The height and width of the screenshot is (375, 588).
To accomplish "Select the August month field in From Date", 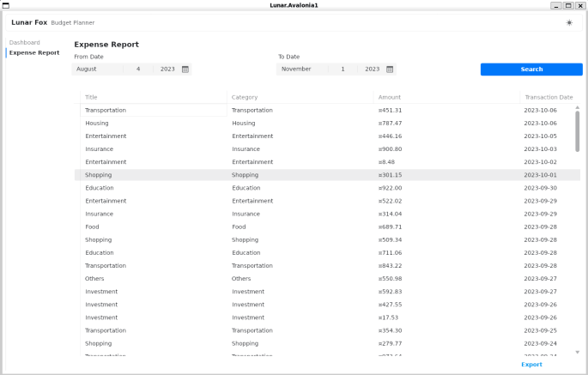I will [x=98, y=69].
